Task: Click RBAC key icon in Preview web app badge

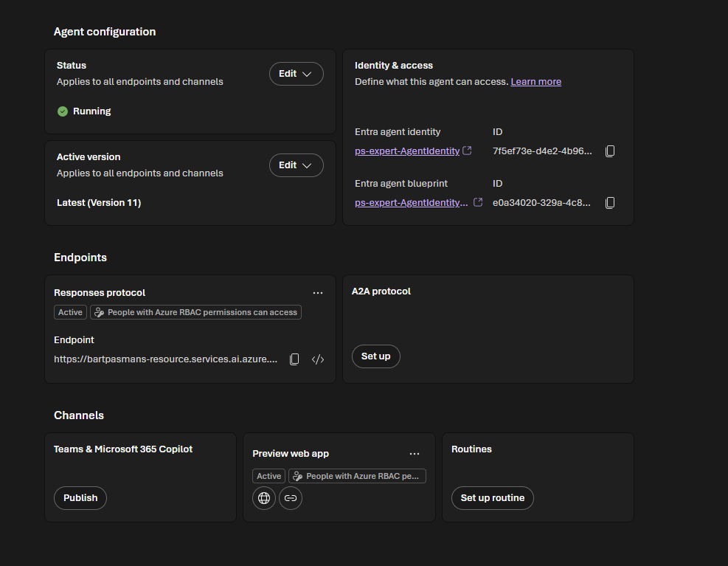Action: pos(297,476)
